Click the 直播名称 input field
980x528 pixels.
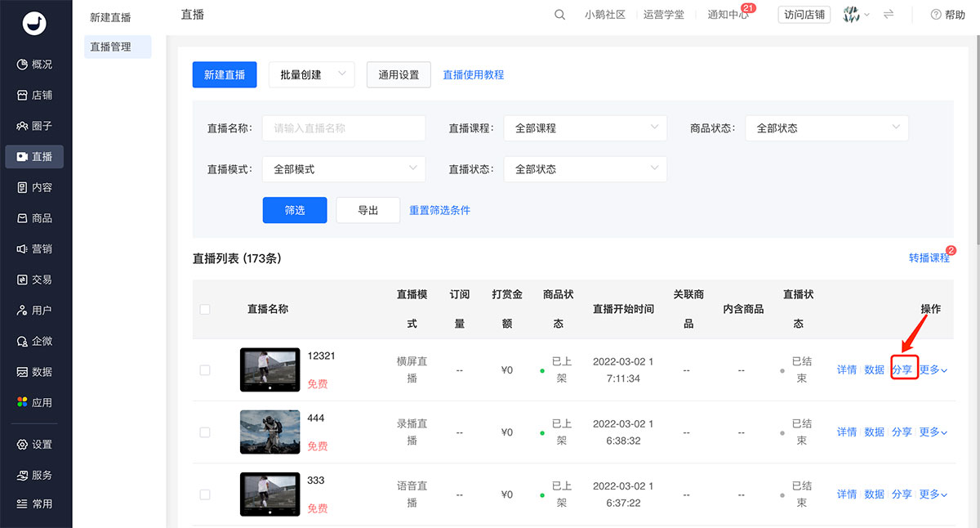pos(343,128)
